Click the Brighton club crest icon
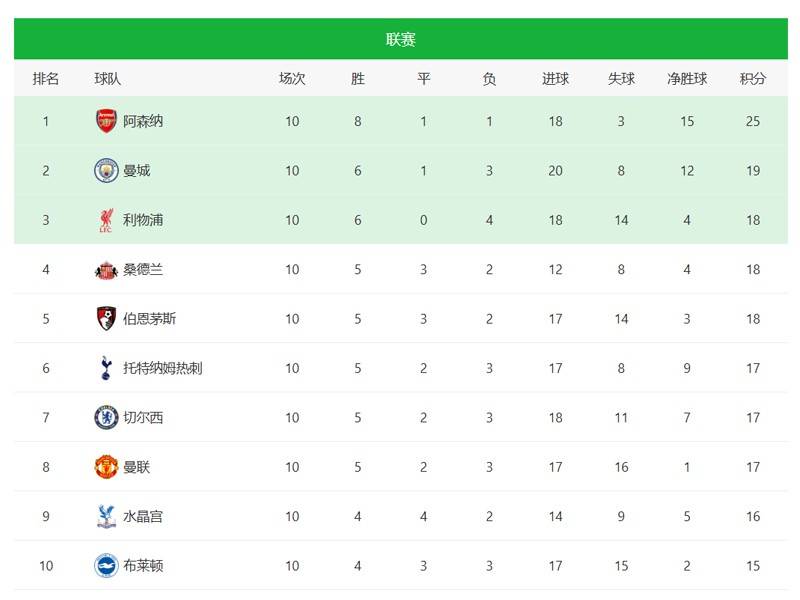The height and width of the screenshot is (600, 800). [106, 566]
